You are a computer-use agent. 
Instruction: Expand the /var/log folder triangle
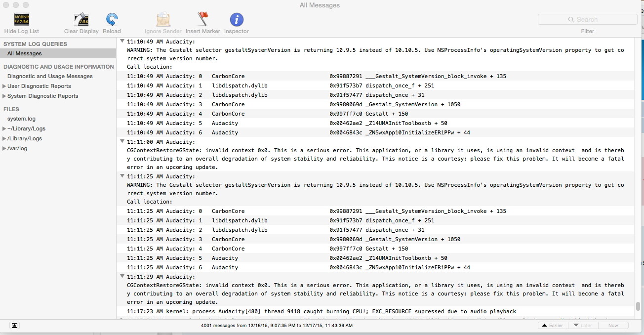(x=4, y=148)
